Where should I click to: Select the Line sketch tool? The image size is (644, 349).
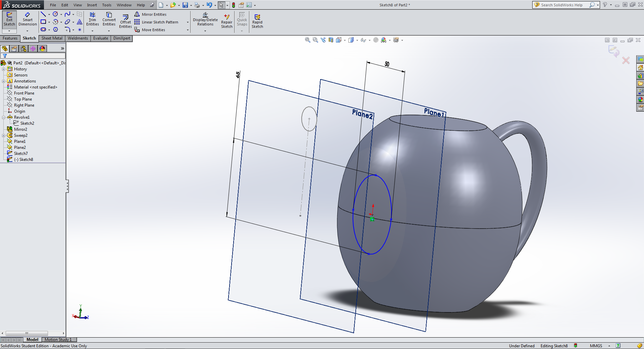[x=43, y=14]
